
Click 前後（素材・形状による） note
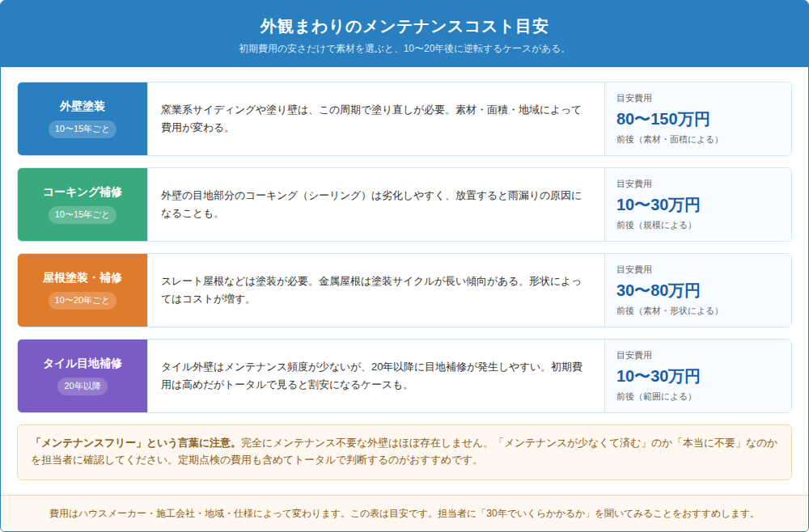coord(667,310)
